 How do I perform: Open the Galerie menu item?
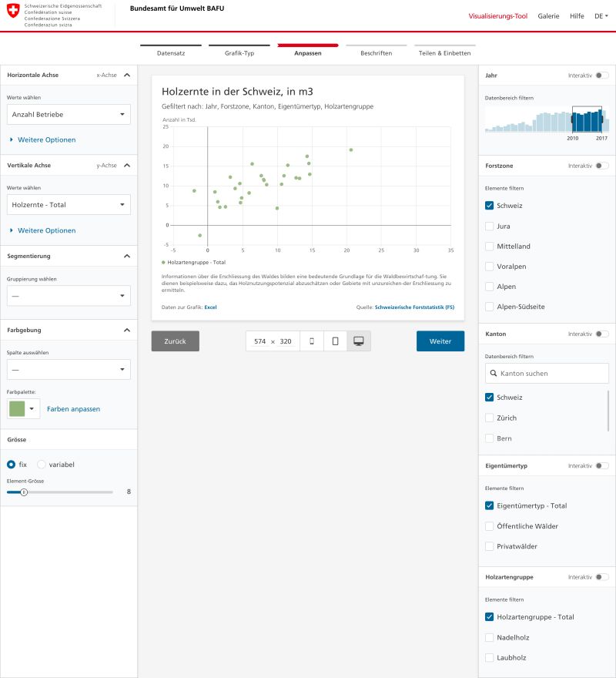coord(548,15)
